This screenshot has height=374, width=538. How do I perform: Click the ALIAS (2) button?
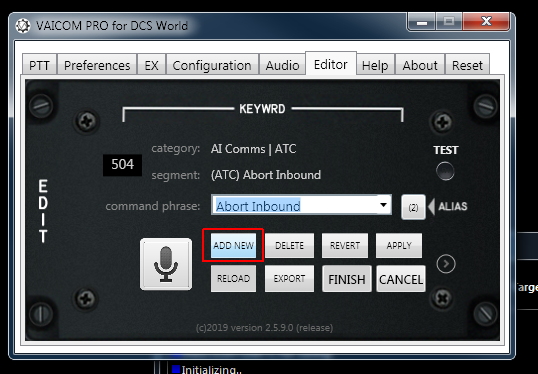click(413, 207)
